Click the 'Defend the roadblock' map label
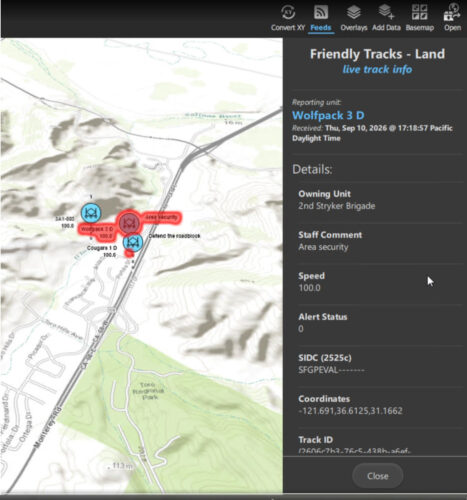 pos(174,236)
